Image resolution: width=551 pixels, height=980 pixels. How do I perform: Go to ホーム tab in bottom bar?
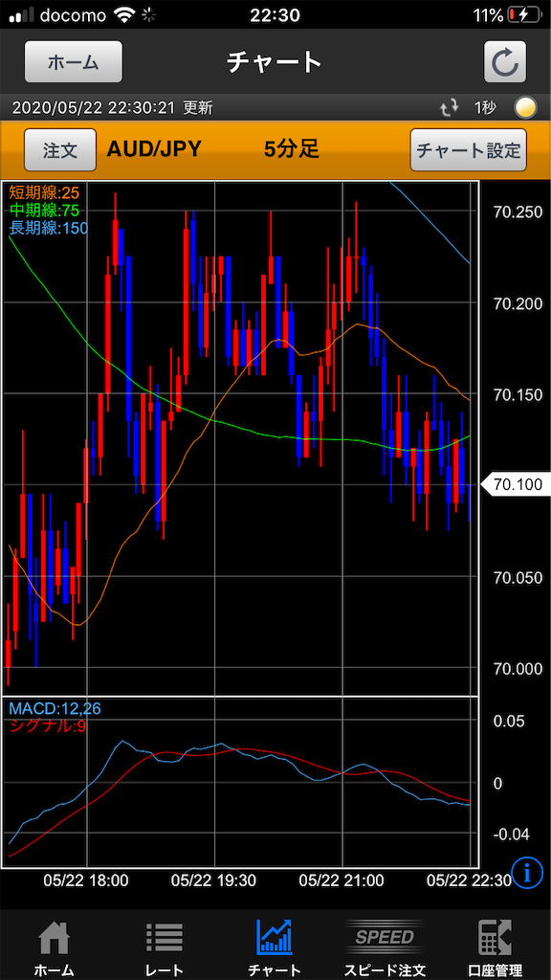54,948
